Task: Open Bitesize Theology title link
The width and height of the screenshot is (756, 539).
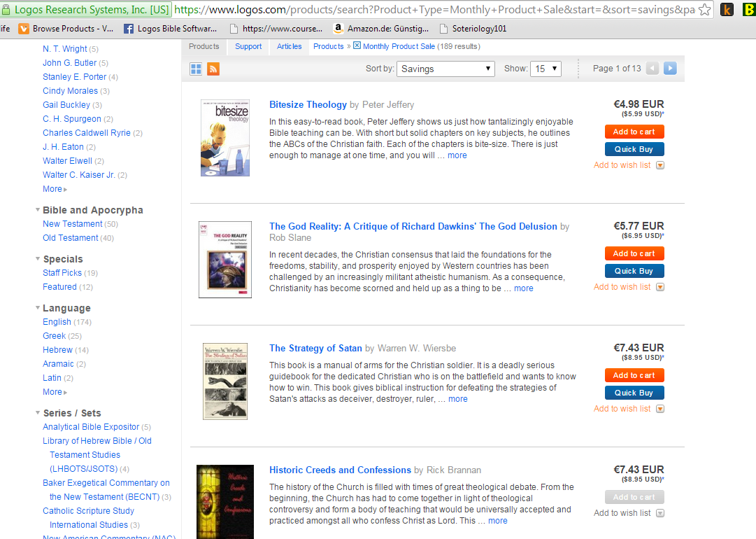Action: pyautogui.click(x=308, y=105)
